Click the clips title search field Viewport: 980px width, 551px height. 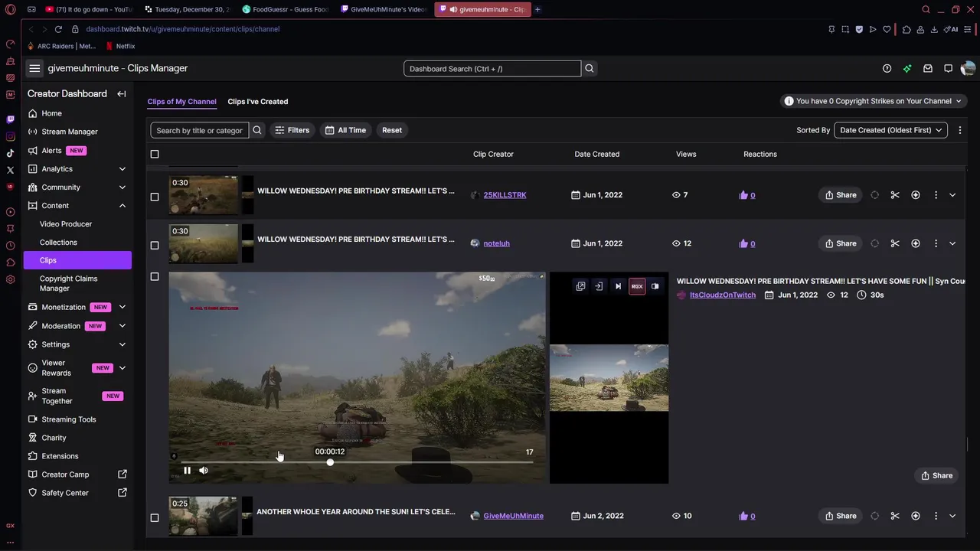[x=200, y=130]
